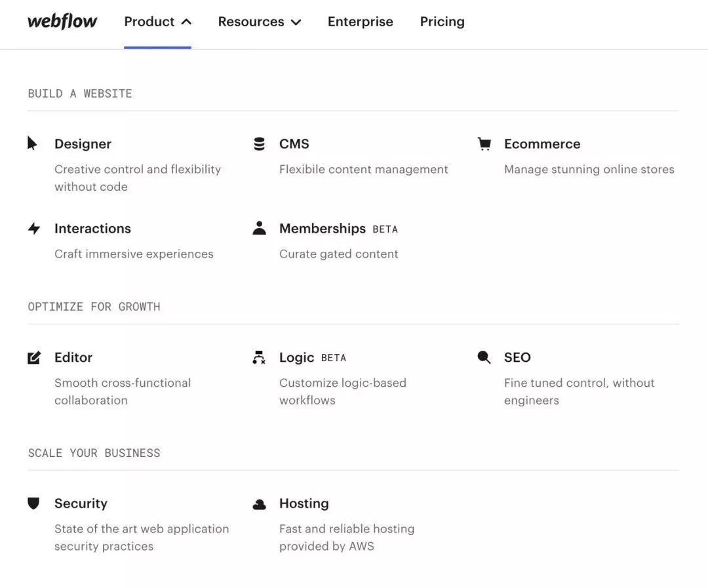Image resolution: width=708 pixels, height=588 pixels.
Task: Go to the Pricing page
Action: (442, 22)
